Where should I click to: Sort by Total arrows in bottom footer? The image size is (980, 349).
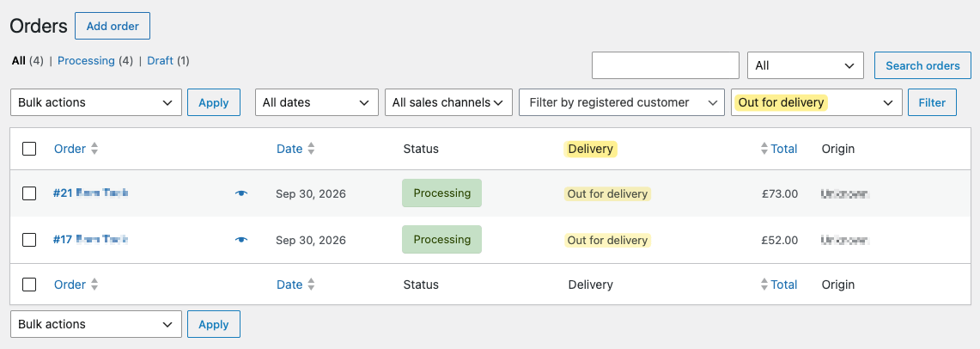click(764, 285)
